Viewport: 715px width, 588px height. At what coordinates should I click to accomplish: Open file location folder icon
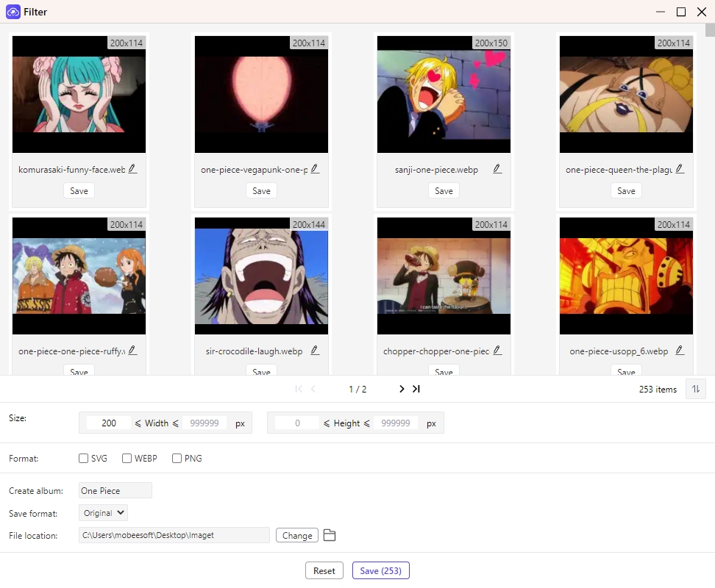[x=330, y=535]
